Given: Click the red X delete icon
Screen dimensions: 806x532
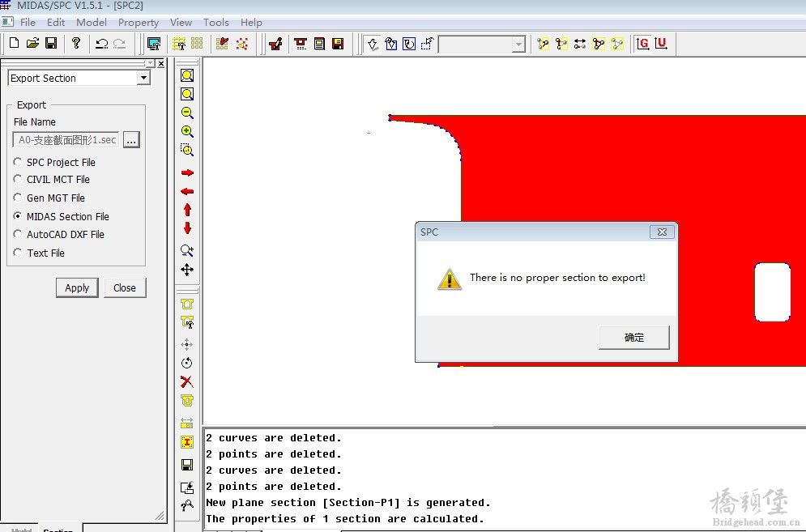Looking at the screenshot, I should [187, 381].
